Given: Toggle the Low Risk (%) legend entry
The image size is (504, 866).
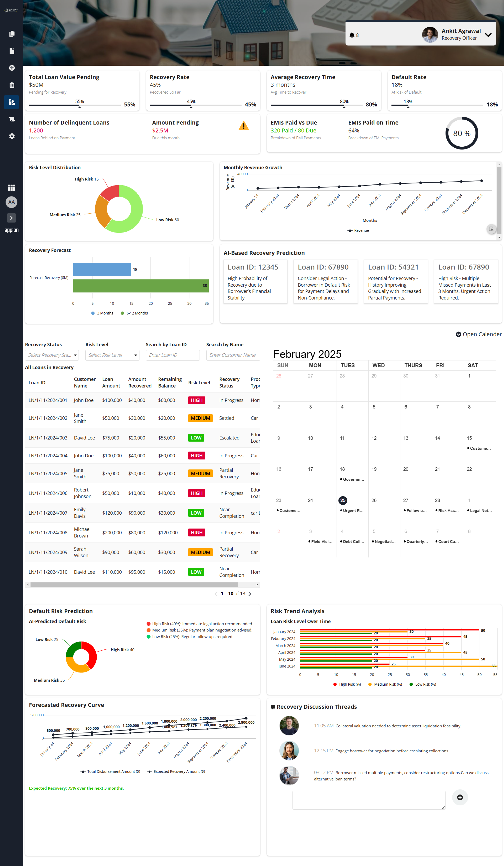Looking at the screenshot, I should point(423,684).
